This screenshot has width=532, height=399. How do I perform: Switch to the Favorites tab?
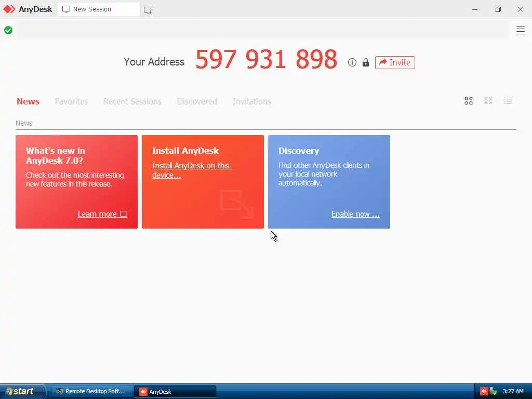71,101
